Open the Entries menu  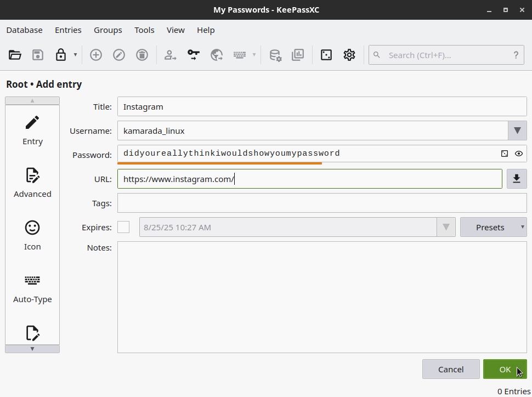point(68,30)
